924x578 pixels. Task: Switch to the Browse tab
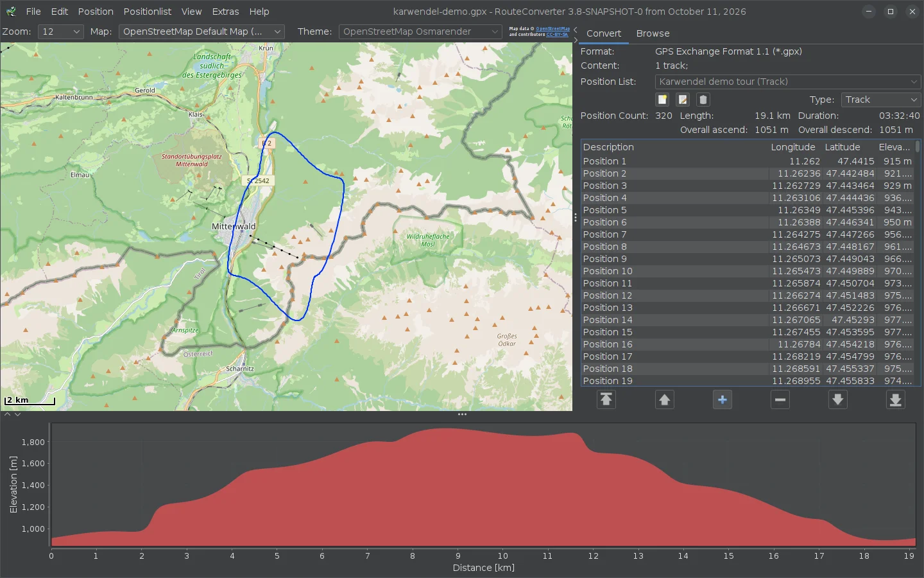[653, 33]
